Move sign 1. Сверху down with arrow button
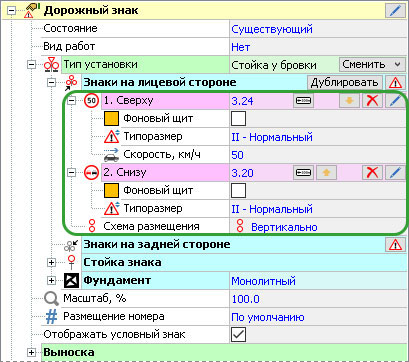This screenshot has height=362, width=409. pyautogui.click(x=349, y=100)
